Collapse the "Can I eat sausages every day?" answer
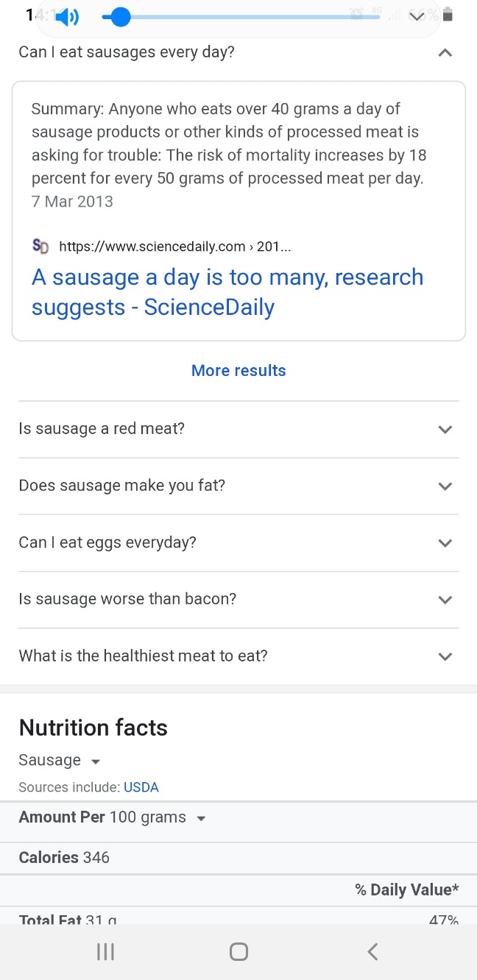 445,53
